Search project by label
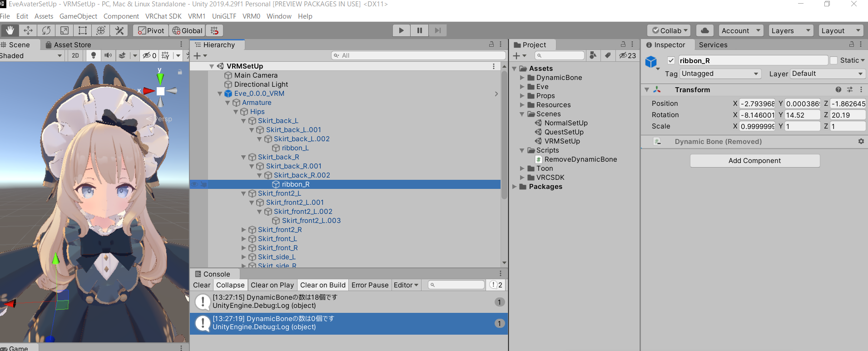 point(608,55)
